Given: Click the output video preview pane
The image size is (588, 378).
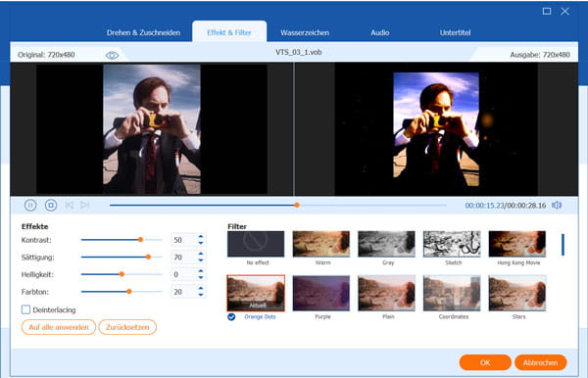Looking at the screenshot, I should pos(436,129).
